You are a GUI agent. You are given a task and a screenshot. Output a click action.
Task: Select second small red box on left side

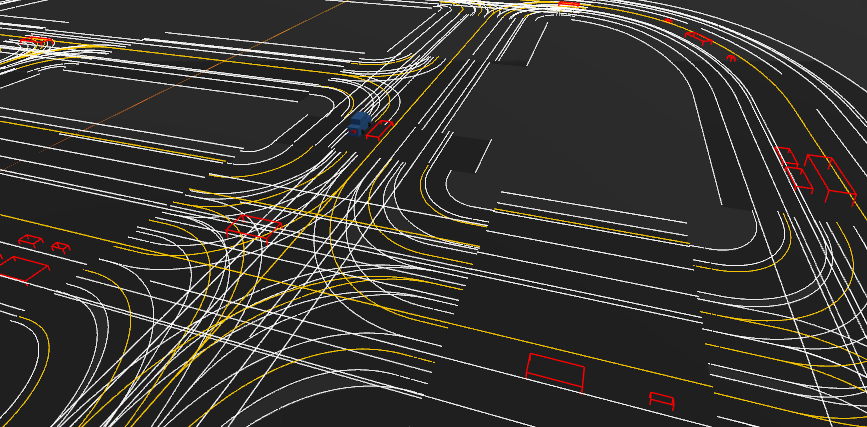(x=61, y=247)
